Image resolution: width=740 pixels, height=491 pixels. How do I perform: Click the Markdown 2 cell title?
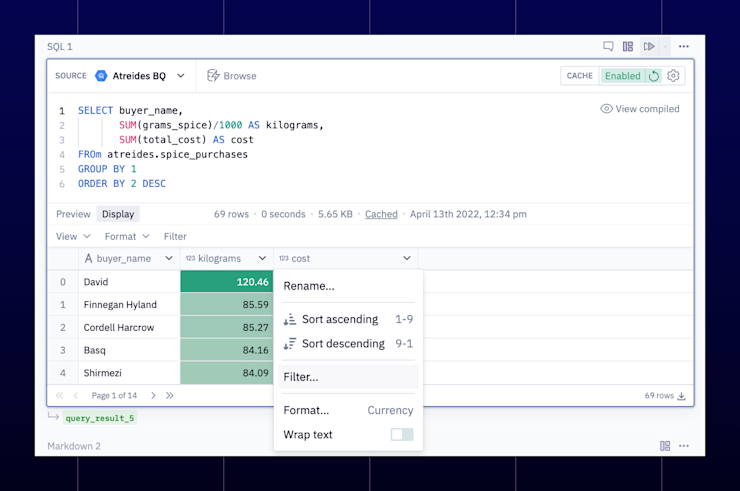[74, 446]
